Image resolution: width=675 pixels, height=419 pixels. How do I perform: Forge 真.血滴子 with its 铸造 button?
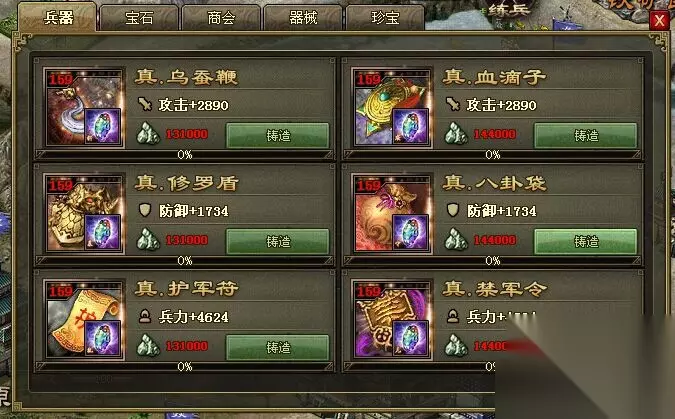click(586, 136)
